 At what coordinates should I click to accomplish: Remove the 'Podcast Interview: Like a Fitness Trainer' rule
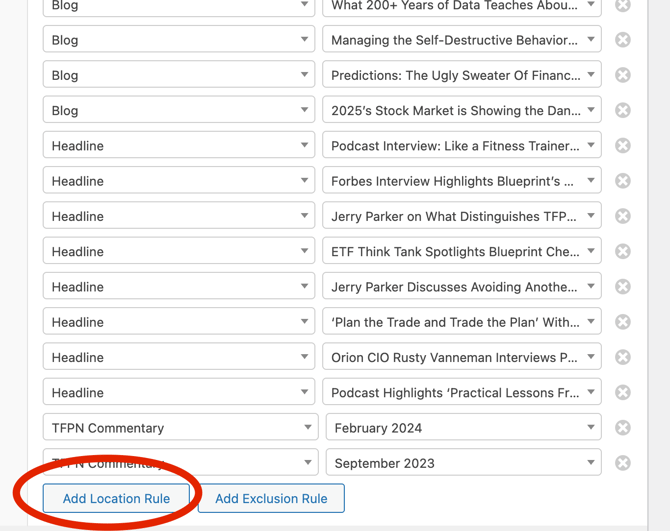(x=622, y=146)
